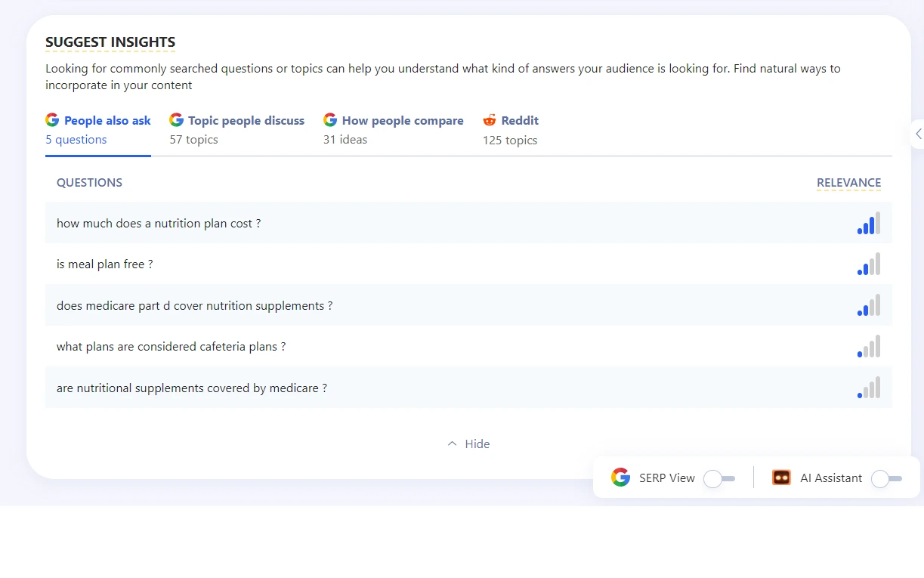Click the RELEVANCE column header
The height and width of the screenshot is (578, 924).
848,183
